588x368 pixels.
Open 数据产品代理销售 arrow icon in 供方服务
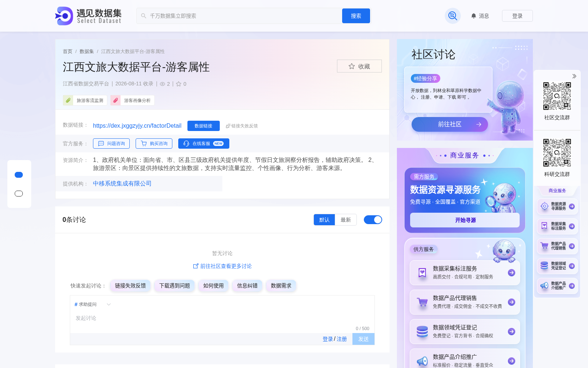point(512,302)
